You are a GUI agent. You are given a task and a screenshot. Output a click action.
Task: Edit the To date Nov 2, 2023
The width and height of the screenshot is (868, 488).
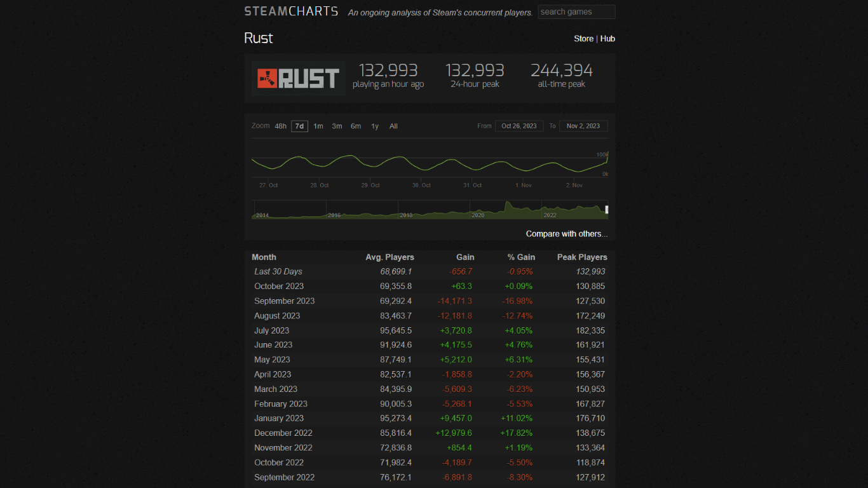click(583, 126)
